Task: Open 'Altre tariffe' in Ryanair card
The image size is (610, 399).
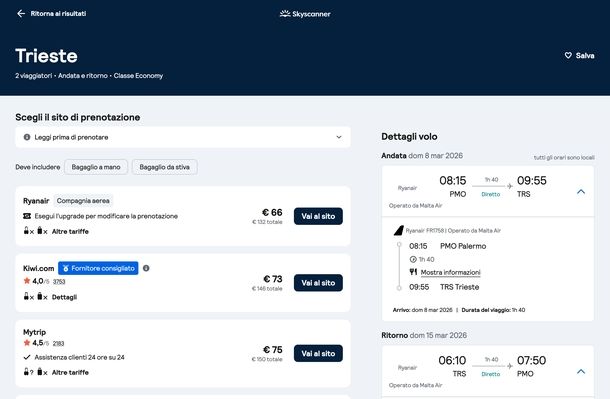Action: coord(70,231)
